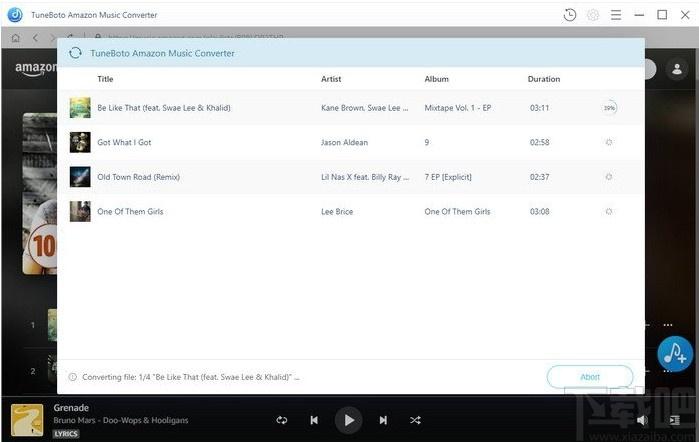Maximize the TuneBoto window
Screen dimensions: 699x442
[x=662, y=15]
